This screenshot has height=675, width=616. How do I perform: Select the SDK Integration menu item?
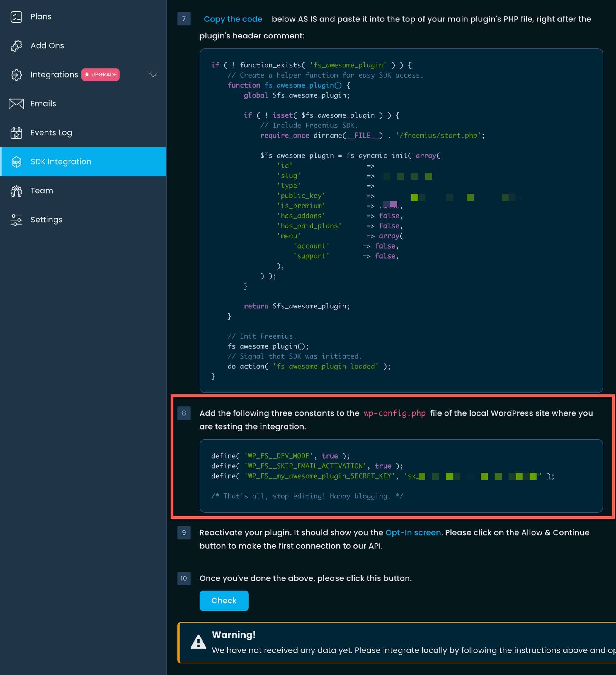pos(83,162)
